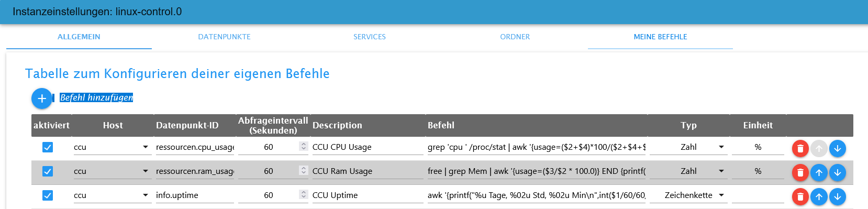
Task: Uncheck aktiviert for CCU Ram Usage
Action: 48,171
